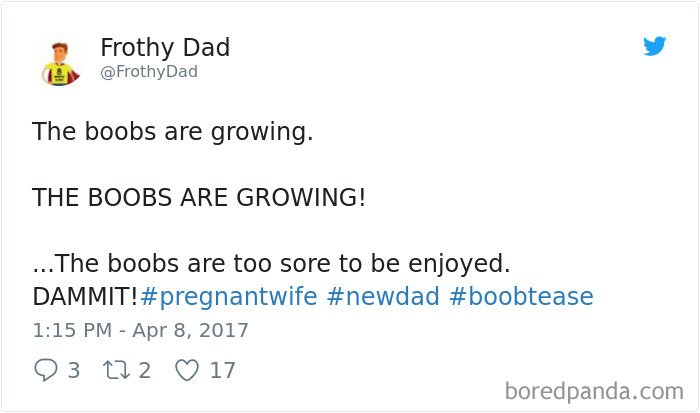This screenshot has width=700, height=413.
Task: Click the Frothy Dad display name
Action: coord(165,47)
